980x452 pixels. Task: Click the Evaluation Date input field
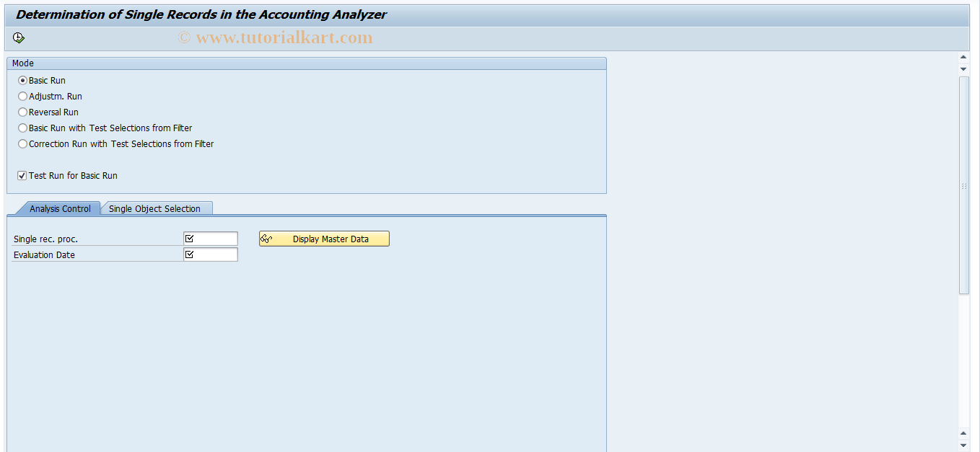pyautogui.click(x=210, y=254)
